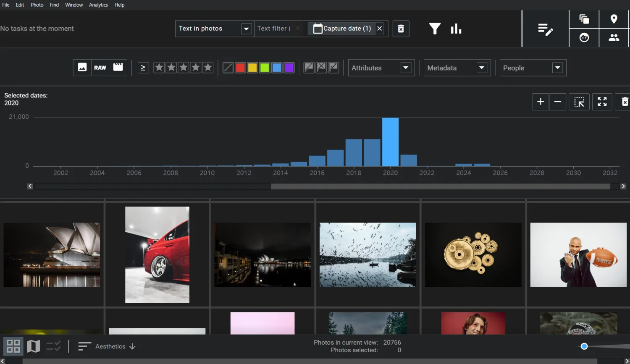
Task: Activate the range selection tool
Action: [579, 102]
